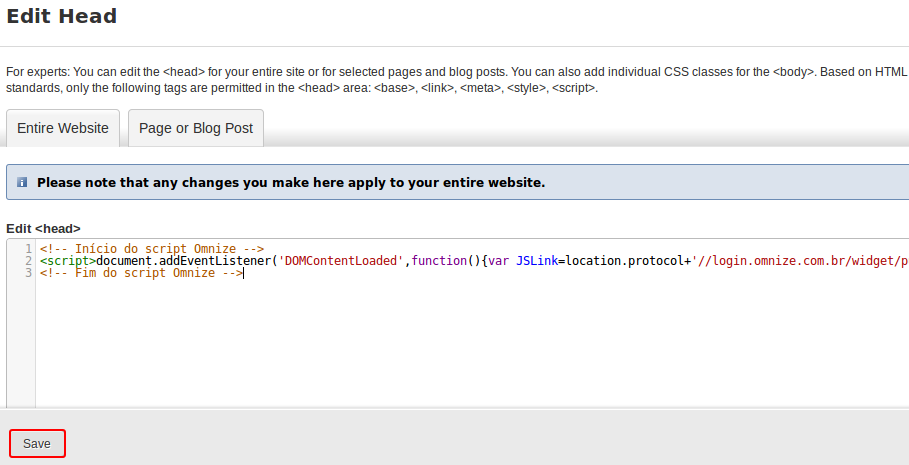This screenshot has height=465, width=909.
Task: Click the 'Edit Head' page heading
Action: (61, 16)
